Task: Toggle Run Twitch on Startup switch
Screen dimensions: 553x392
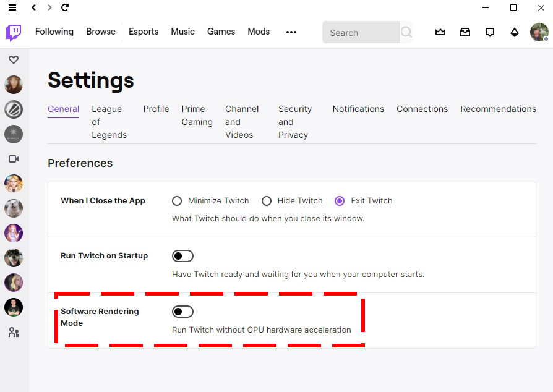Action: point(182,256)
